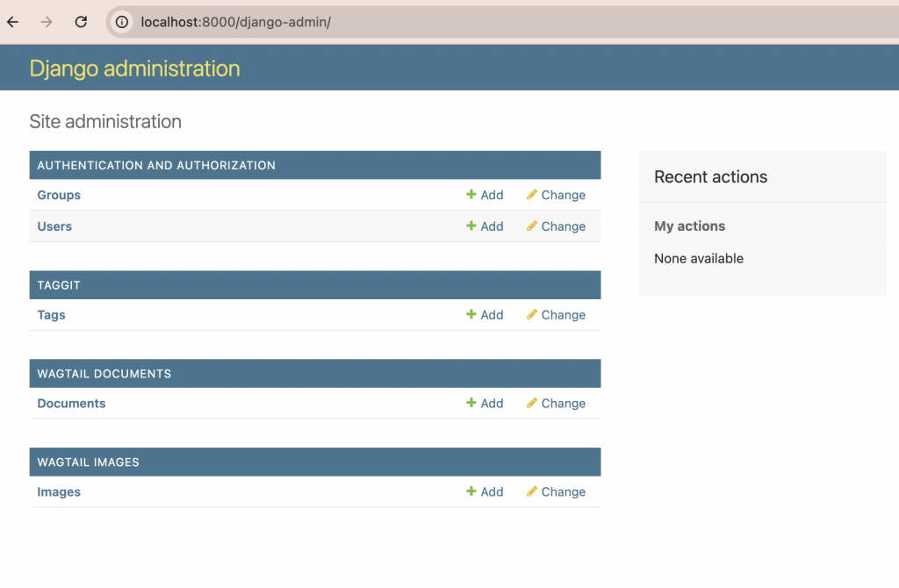Click the Change text for Documents
The width and height of the screenshot is (899, 588).
(564, 404)
